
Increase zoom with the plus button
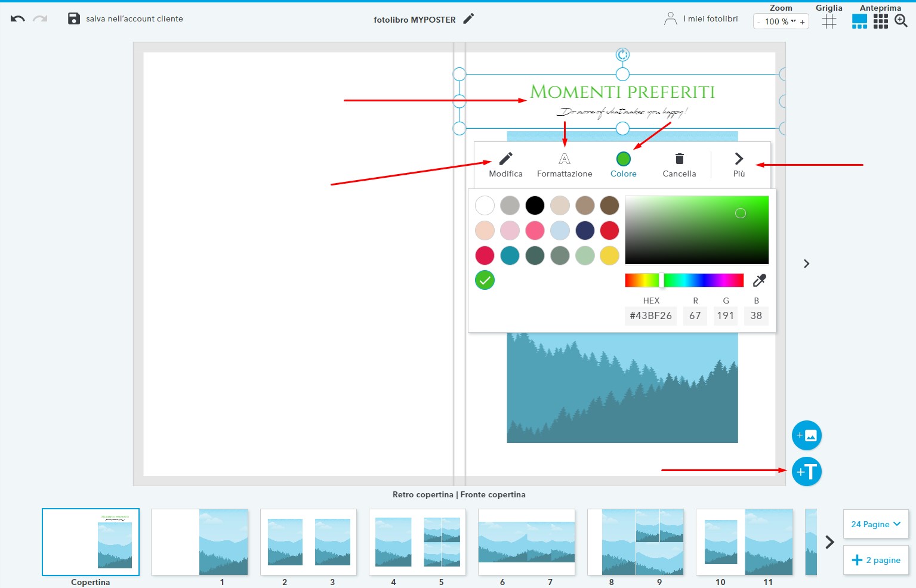tap(803, 22)
